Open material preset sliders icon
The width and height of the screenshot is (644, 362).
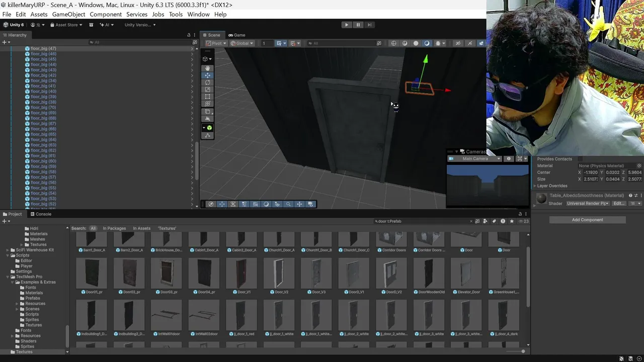(636, 196)
